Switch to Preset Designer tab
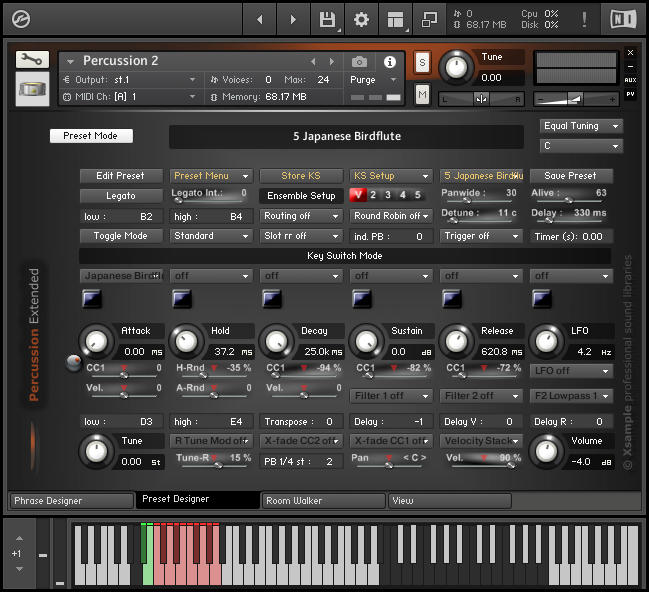 (x=198, y=499)
